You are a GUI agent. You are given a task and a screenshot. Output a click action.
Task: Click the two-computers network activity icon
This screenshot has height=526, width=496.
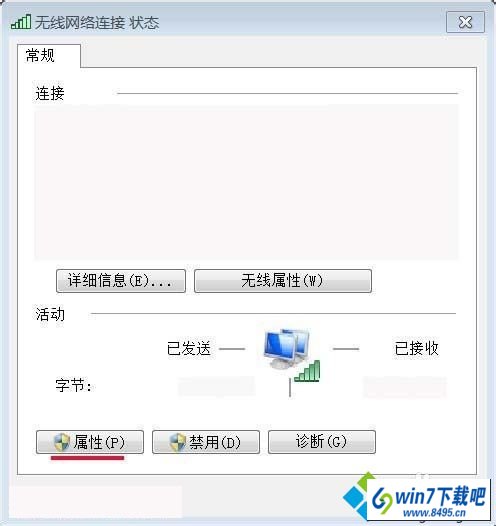point(287,349)
